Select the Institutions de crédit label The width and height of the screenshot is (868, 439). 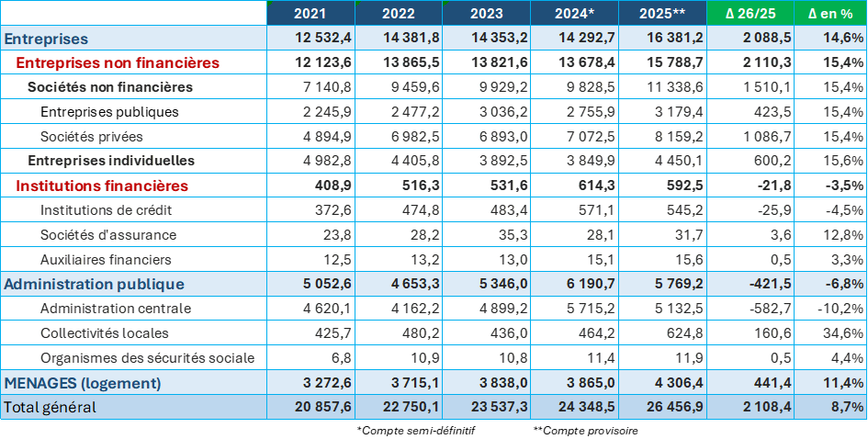tap(107, 209)
